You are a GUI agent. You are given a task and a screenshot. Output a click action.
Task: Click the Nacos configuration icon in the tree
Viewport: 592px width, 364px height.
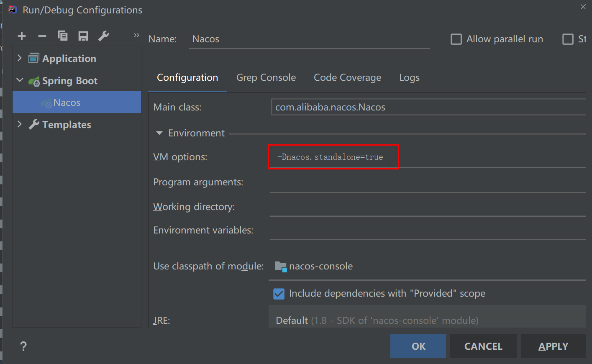point(46,103)
